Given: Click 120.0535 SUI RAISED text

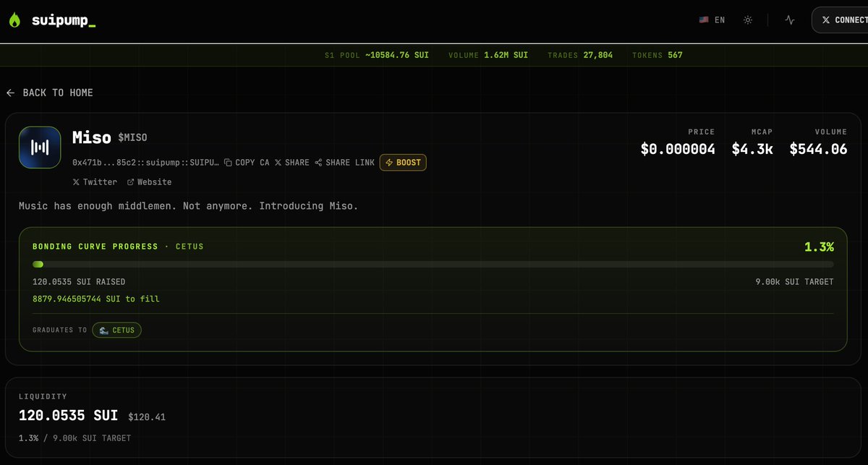Looking at the screenshot, I should 79,282.
